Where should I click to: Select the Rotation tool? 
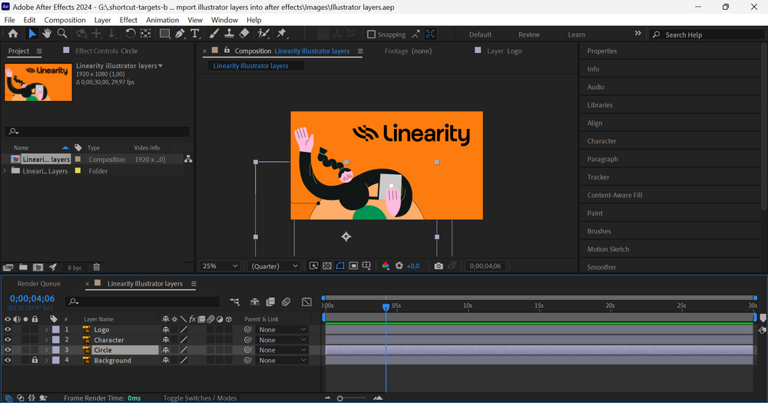[130, 34]
